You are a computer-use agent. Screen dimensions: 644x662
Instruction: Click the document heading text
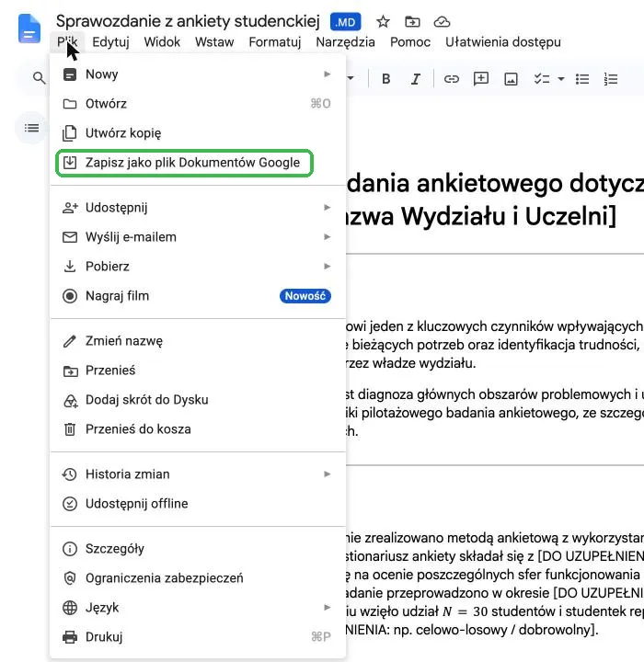494,200
